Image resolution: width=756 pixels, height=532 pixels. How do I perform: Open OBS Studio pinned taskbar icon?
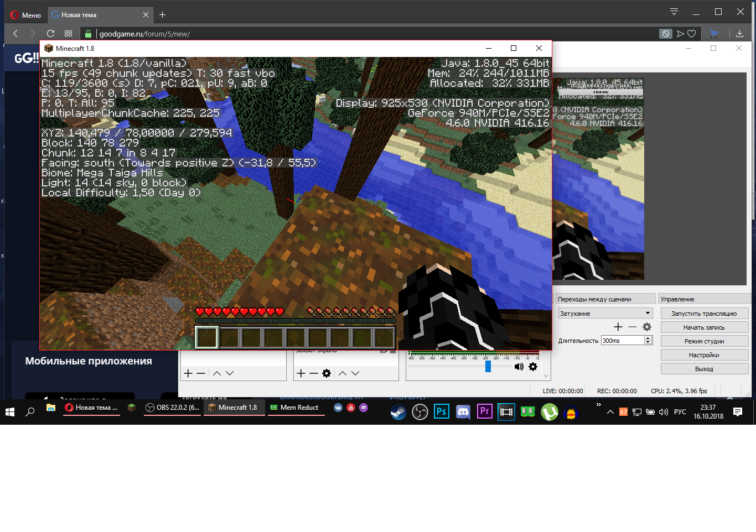[420, 412]
